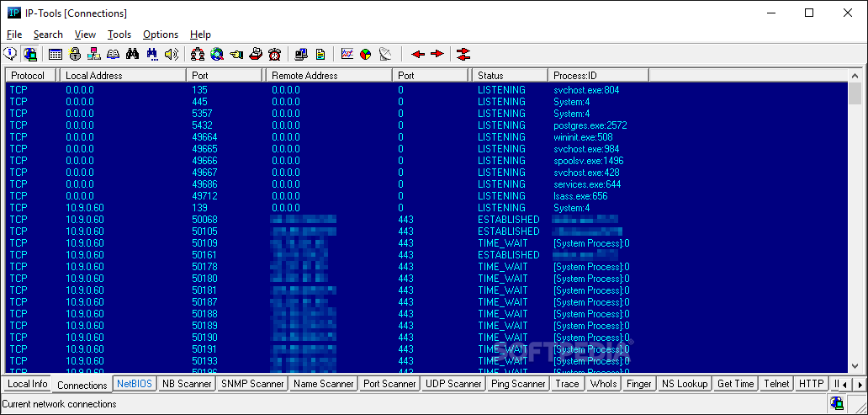Click the blue binoculars toolbar icon
The image size is (868, 415).
152,54
